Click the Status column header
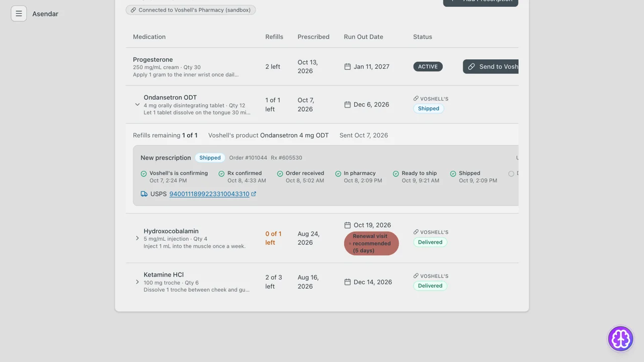This screenshot has height=362, width=644. click(423, 37)
